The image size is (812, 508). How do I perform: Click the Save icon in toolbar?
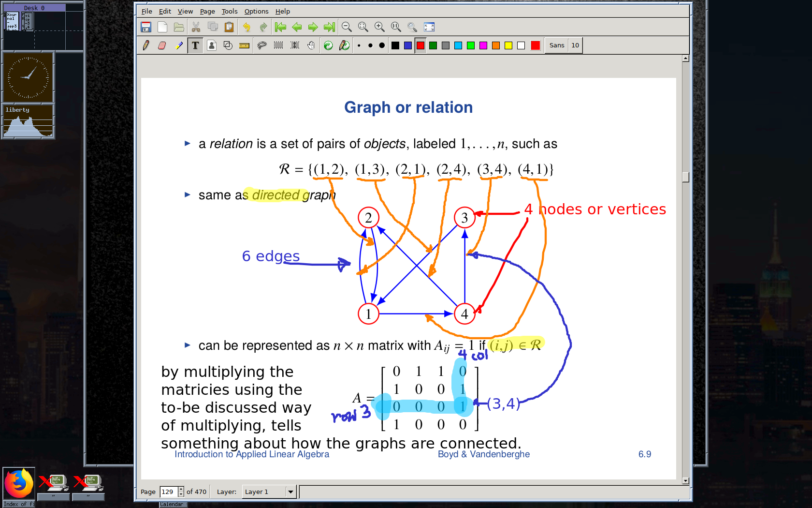tap(146, 27)
